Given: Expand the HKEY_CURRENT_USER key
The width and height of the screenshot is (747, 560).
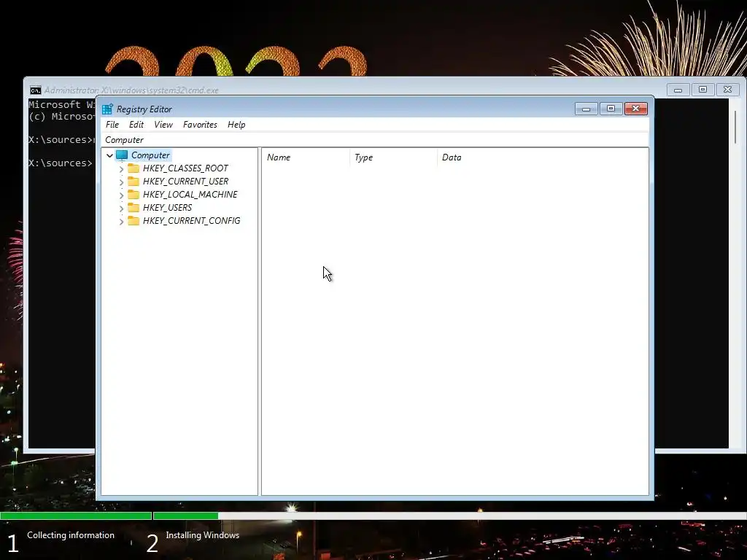Looking at the screenshot, I should tap(122, 182).
